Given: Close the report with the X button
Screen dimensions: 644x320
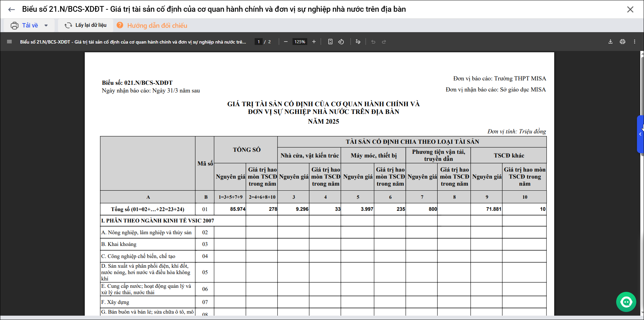Looking at the screenshot, I should [630, 9].
